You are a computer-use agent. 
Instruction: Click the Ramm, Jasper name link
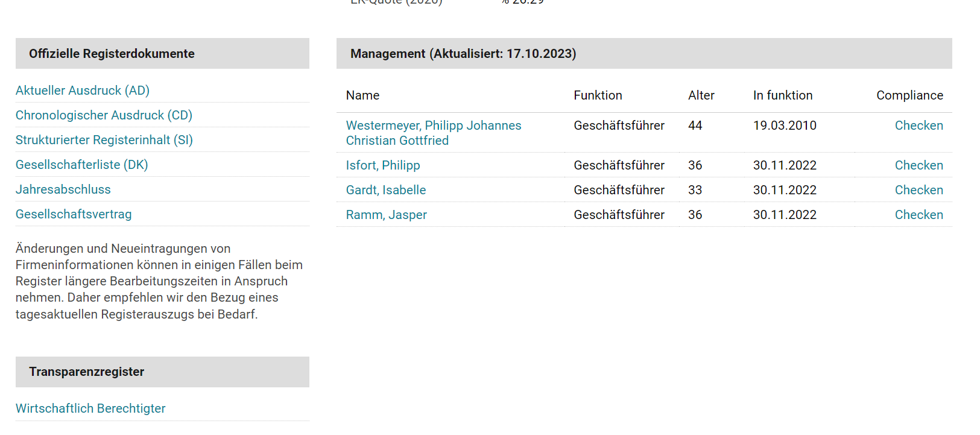click(x=386, y=215)
